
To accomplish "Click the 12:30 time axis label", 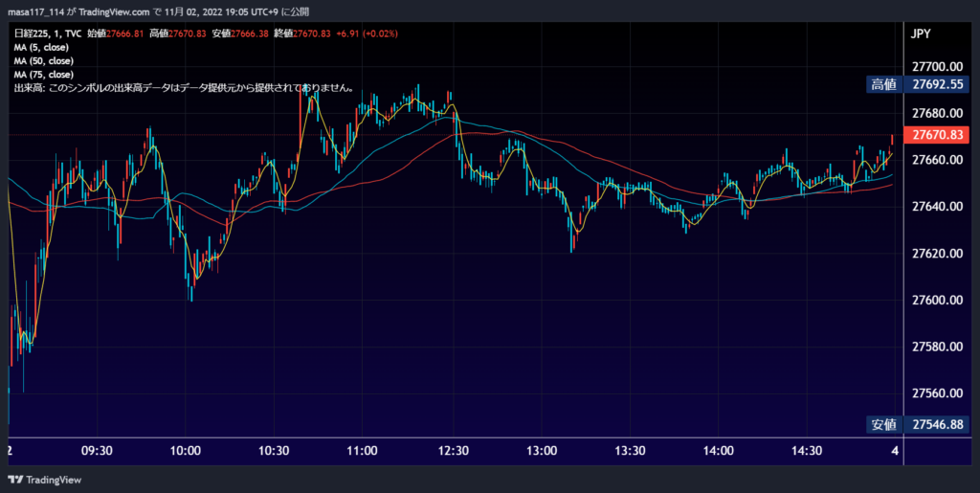I will (453, 451).
